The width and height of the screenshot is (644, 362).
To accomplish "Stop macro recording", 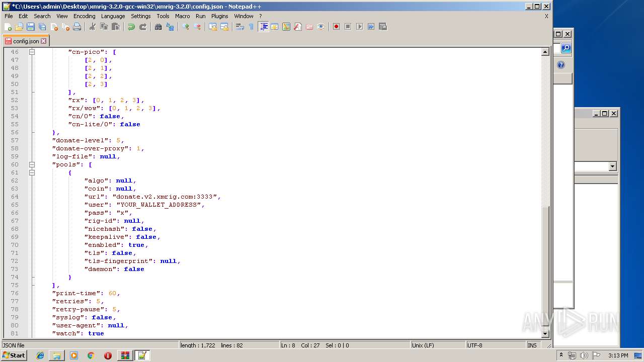I will (x=348, y=27).
